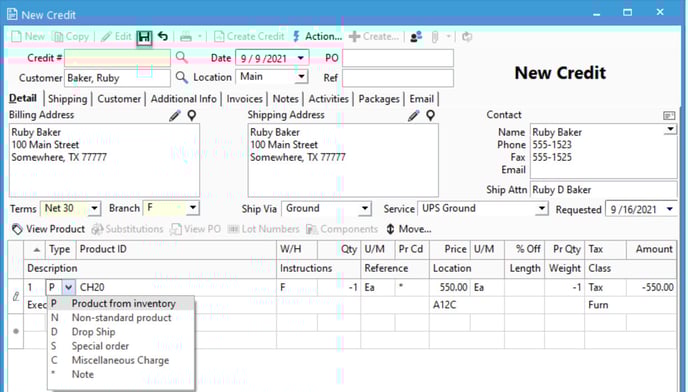The image size is (688, 392).
Task: Open the Additional Info tab
Action: [183, 99]
